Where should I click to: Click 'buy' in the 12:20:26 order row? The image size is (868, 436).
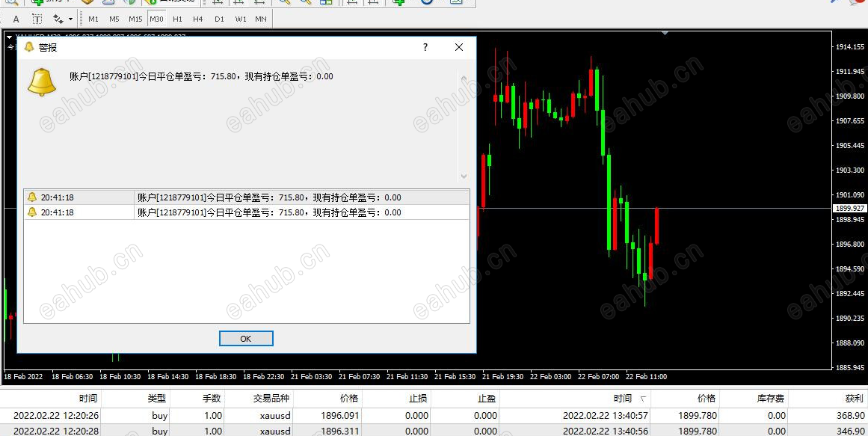pos(159,416)
